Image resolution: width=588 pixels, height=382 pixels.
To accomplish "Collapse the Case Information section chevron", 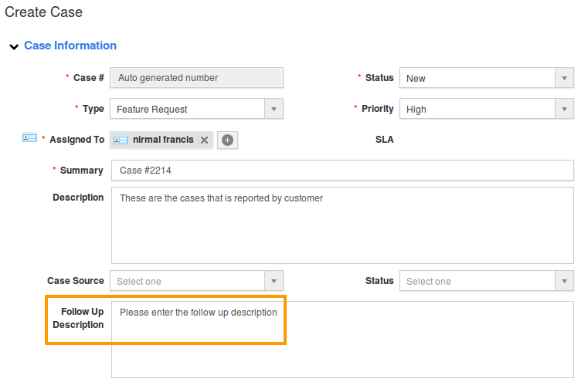I will pos(13,47).
